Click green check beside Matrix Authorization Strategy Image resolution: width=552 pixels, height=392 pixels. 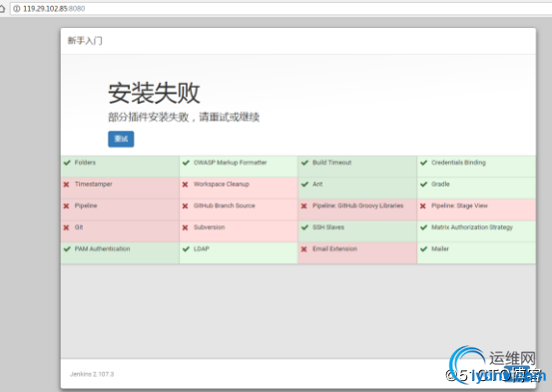424,227
